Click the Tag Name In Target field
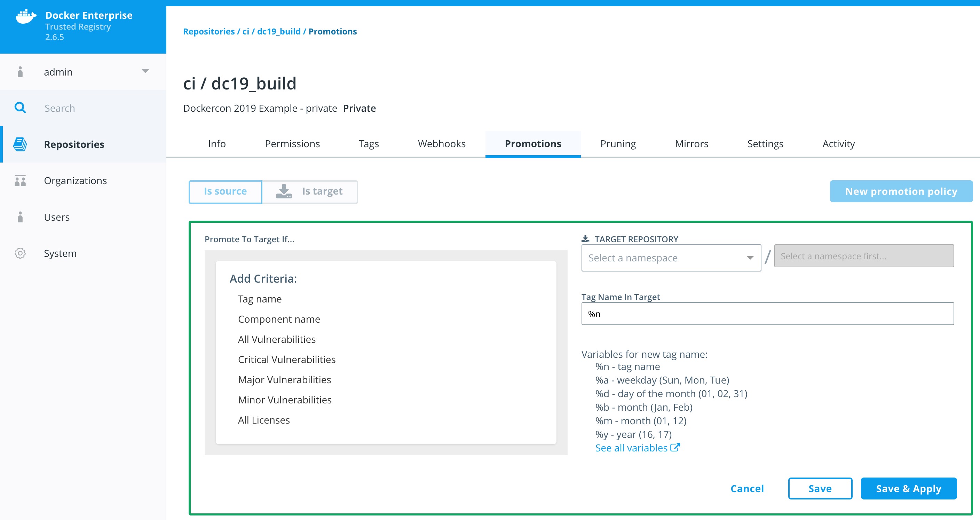The image size is (980, 520). click(767, 314)
